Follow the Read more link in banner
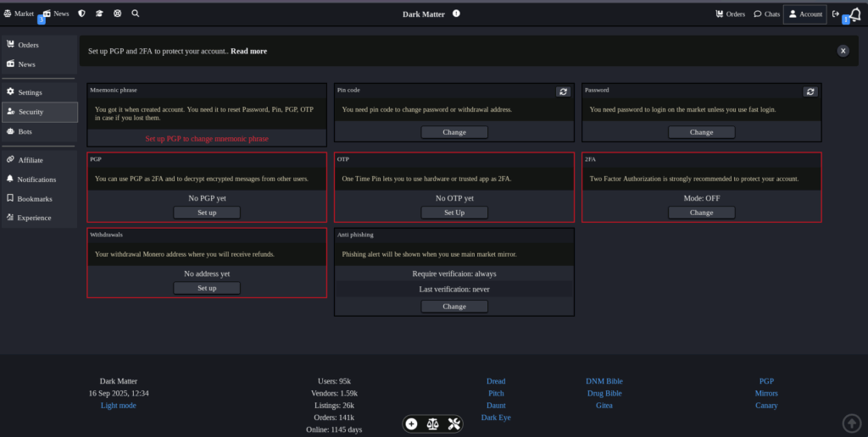 coord(248,52)
